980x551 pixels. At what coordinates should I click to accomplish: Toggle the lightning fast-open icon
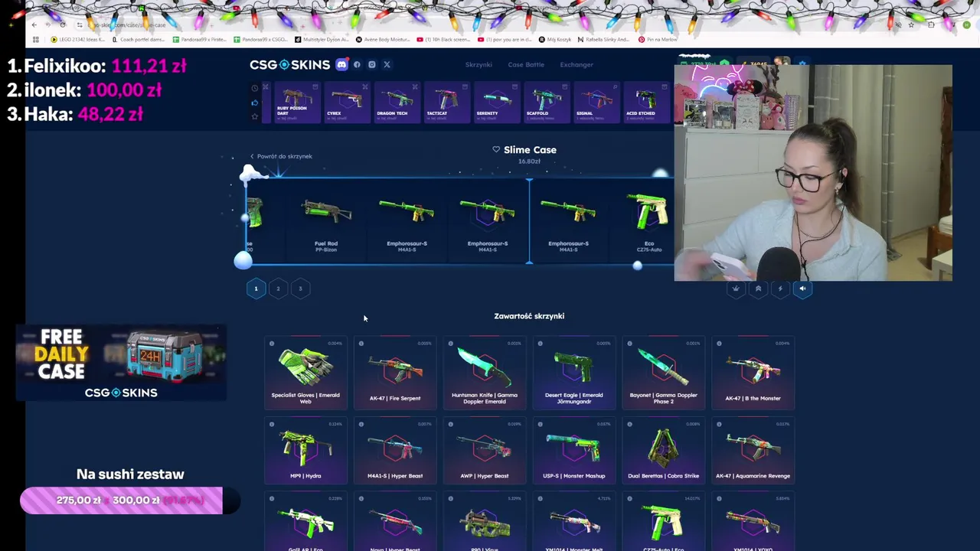pos(780,289)
